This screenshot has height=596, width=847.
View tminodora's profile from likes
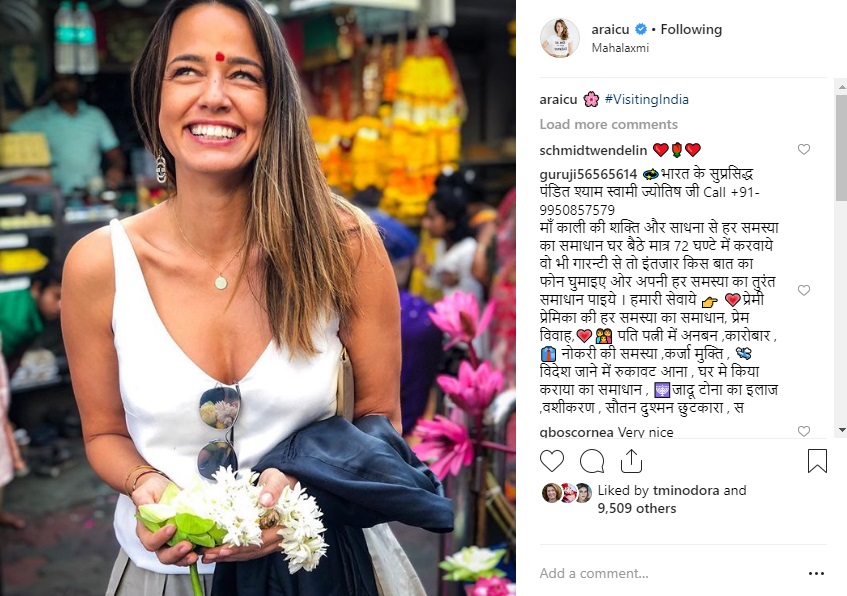(x=686, y=491)
